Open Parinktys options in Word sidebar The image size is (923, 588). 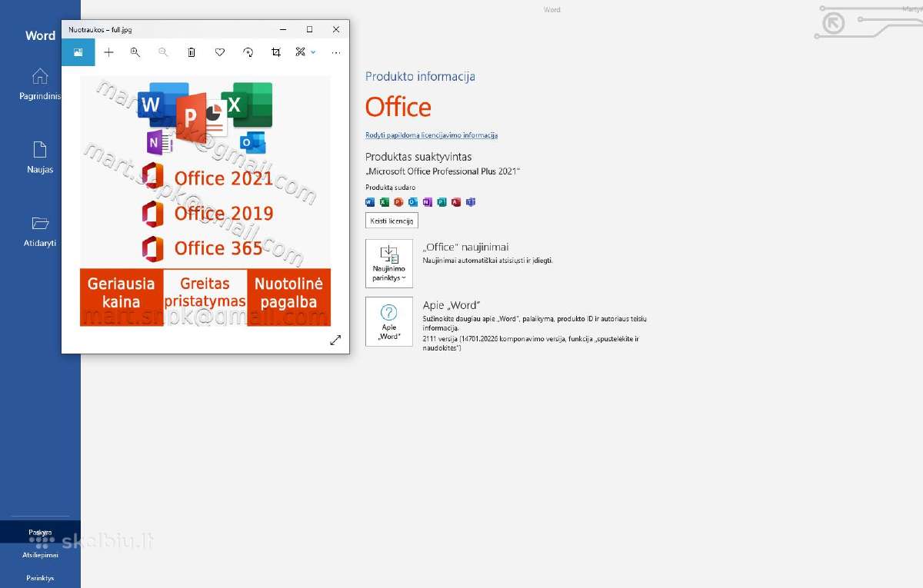click(x=40, y=578)
